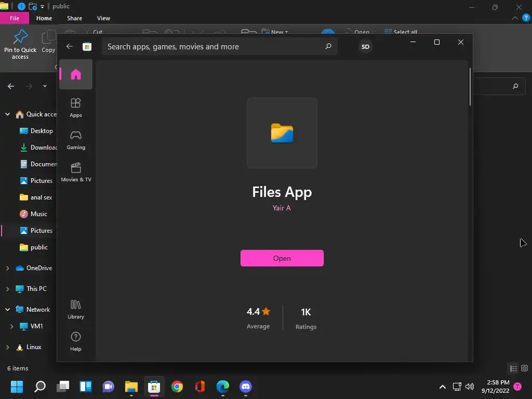Click Explorer back arrow

point(11,86)
